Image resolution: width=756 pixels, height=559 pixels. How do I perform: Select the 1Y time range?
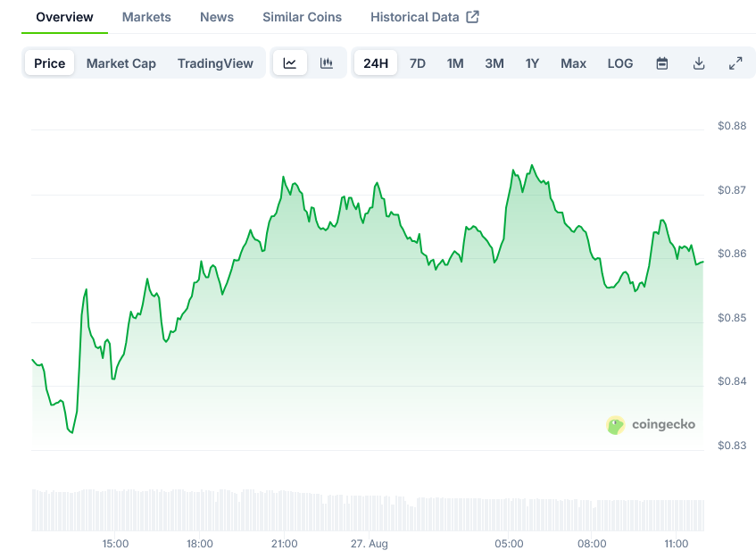tap(532, 63)
